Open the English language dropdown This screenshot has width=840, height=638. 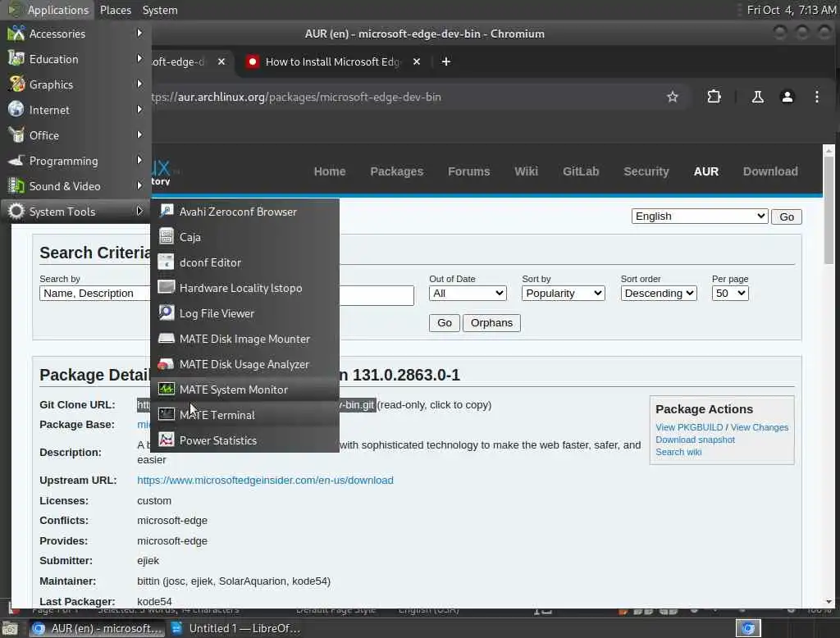(x=700, y=216)
